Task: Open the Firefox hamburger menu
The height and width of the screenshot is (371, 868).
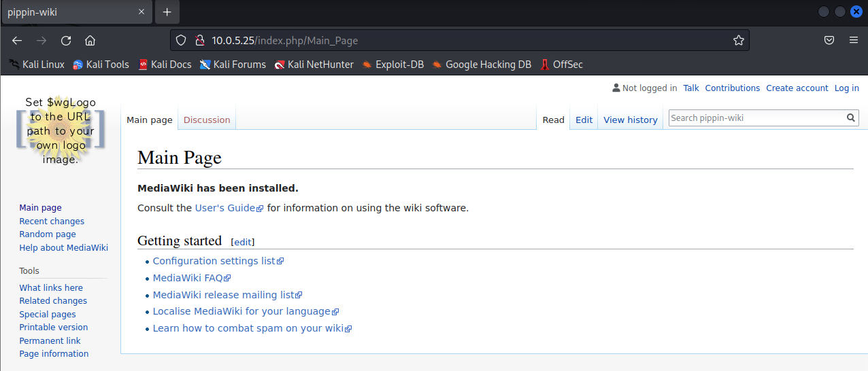Action: (853, 40)
